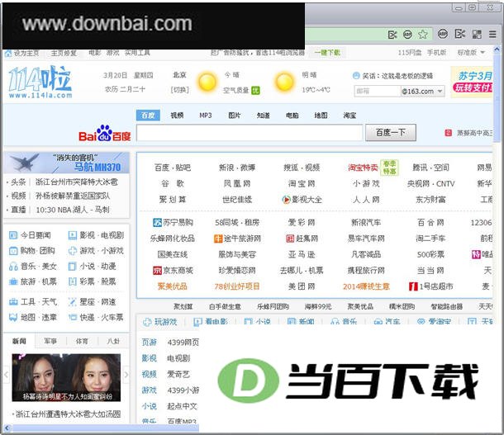Viewport: 504px width, 435px height.
Task: Select the 图片 search tab
Action: tap(235, 116)
